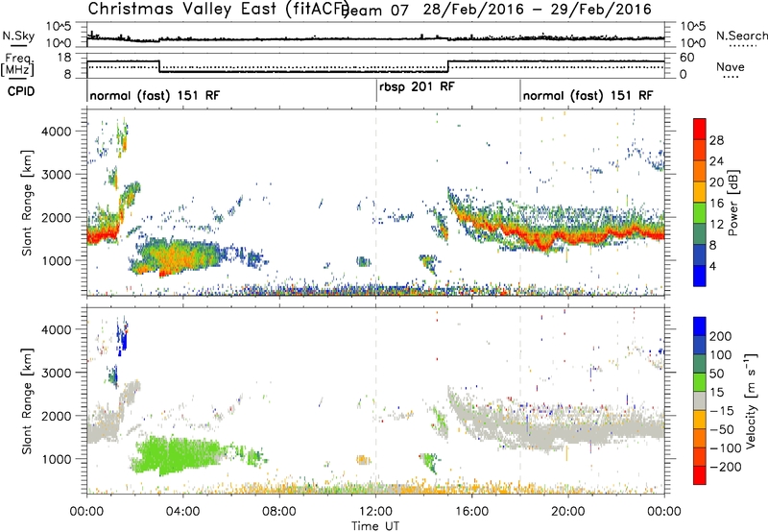Screen dimensions: 768x532
Task: Pick the red top segment of Power color bar
Action: [x=700, y=129]
